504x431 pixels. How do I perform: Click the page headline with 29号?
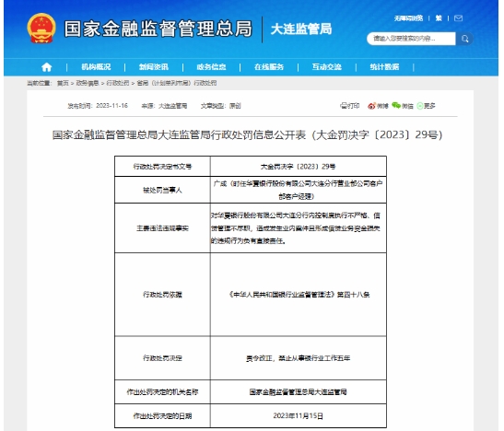pos(248,134)
